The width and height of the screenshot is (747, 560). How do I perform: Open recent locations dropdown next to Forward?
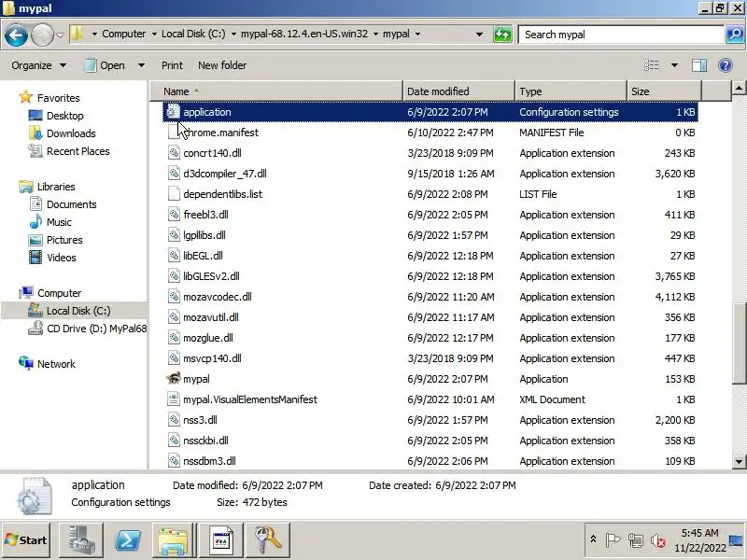60,35
